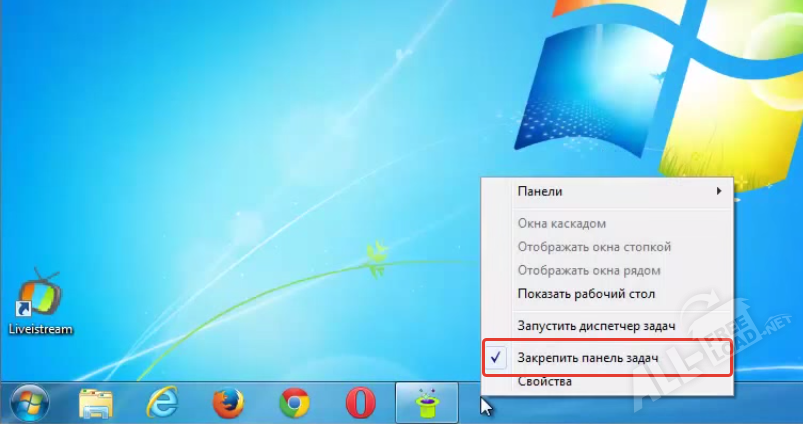Launch Google Chrome from the taskbar
This screenshot has width=803, height=424.
click(294, 404)
